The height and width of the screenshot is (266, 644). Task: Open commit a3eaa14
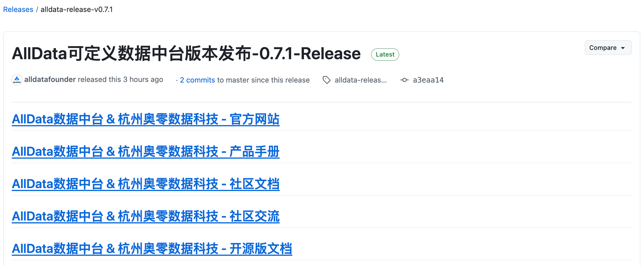pyautogui.click(x=428, y=80)
